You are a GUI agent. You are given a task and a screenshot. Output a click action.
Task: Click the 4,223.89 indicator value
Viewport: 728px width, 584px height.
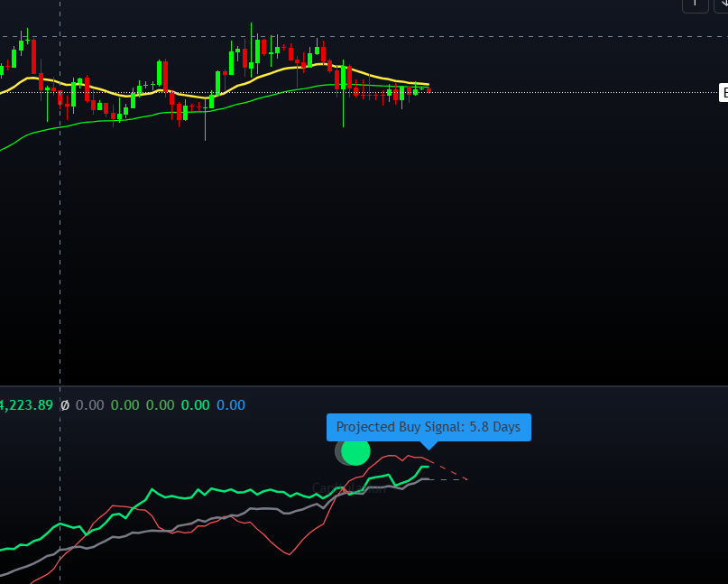click(26, 405)
